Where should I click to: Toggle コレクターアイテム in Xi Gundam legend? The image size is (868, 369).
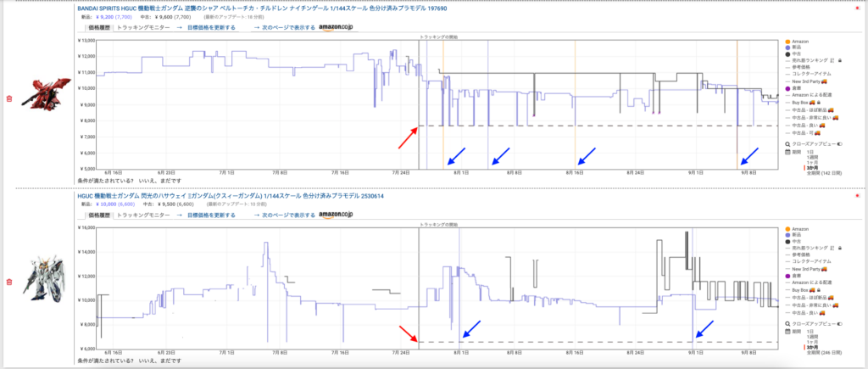coord(808,261)
